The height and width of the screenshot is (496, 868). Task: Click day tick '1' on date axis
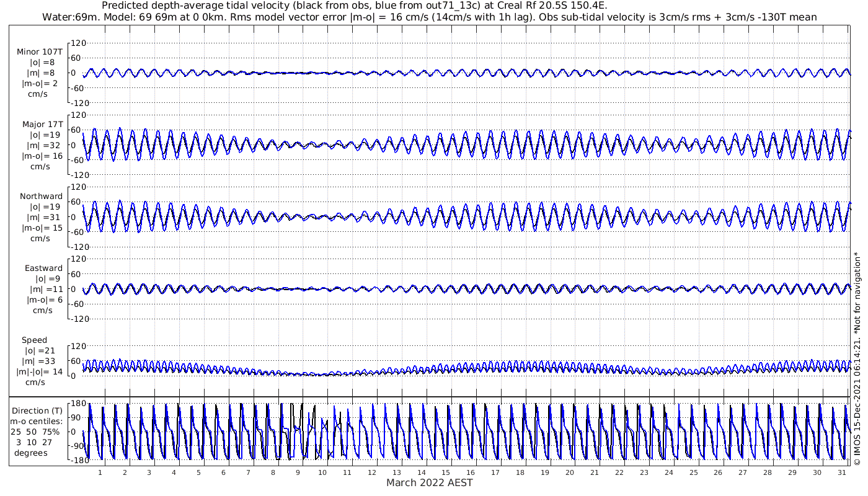[100, 472]
